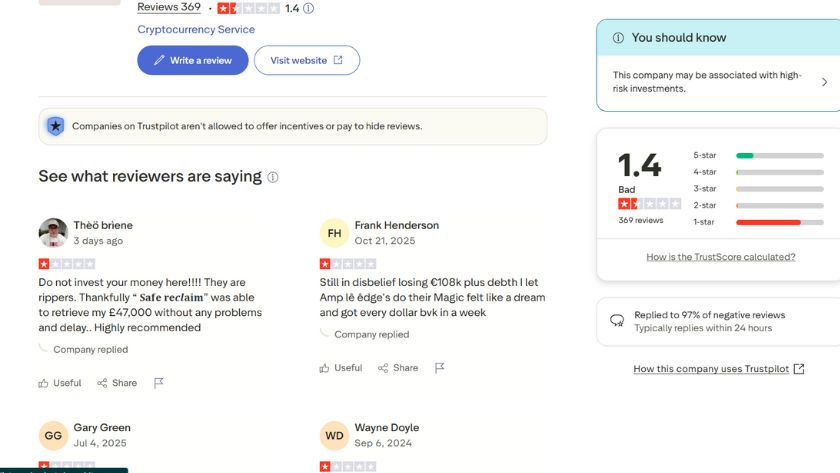Screen dimensions: 840x473
Task: Open the Cryptocurrency Service category link
Action: [x=196, y=29]
